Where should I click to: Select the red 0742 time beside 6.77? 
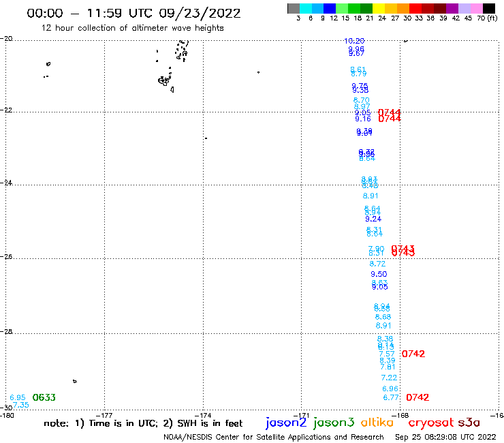(418, 397)
